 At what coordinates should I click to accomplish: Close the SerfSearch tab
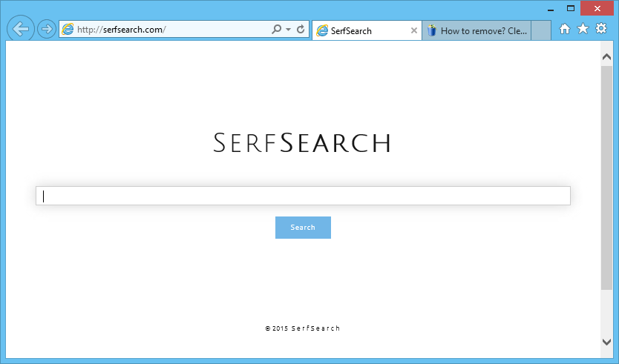[x=413, y=30]
